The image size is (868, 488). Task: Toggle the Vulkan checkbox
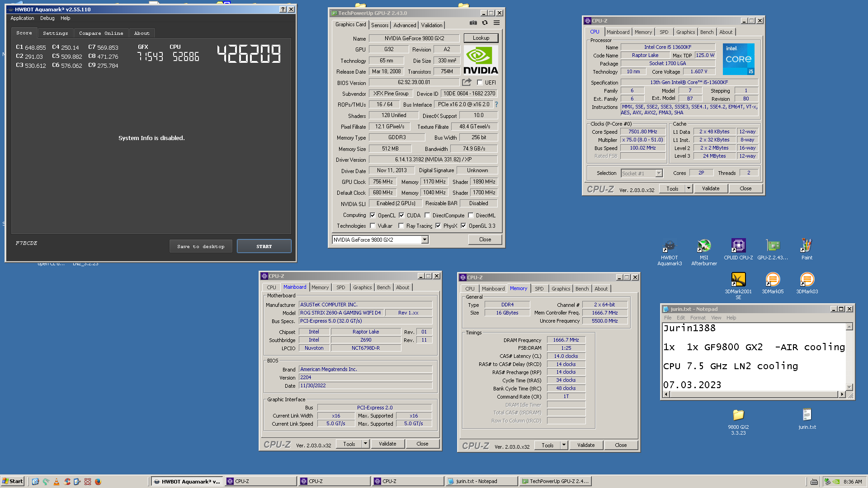[x=373, y=226]
